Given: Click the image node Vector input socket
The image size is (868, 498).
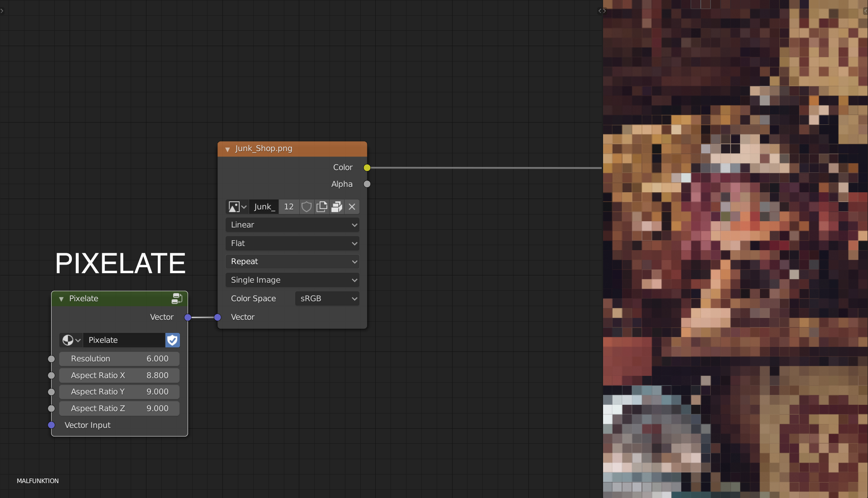Looking at the screenshot, I should pos(217,318).
